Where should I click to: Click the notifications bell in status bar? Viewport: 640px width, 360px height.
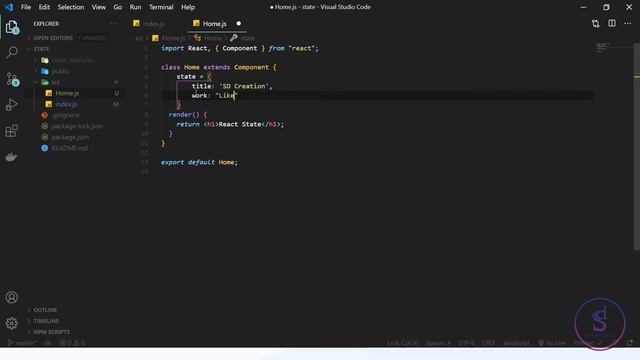pos(630,342)
